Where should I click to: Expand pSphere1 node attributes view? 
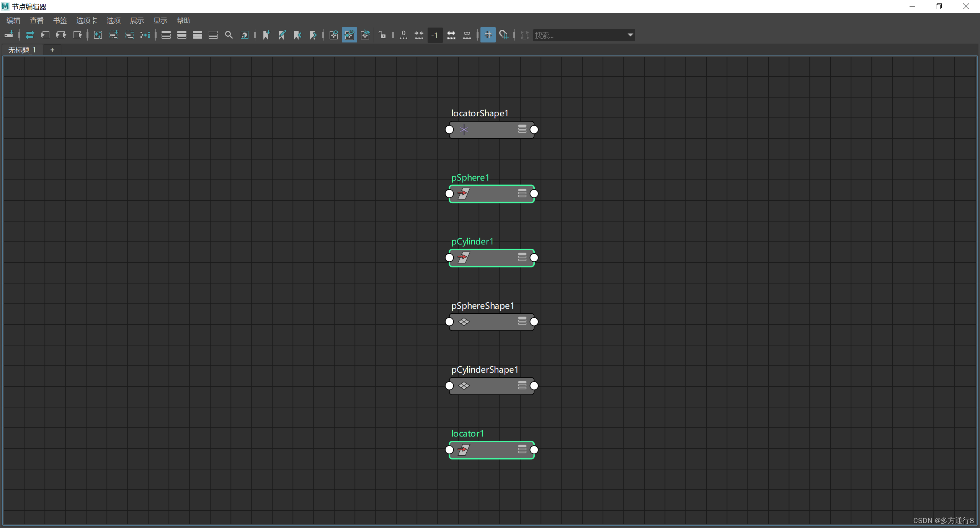click(x=522, y=194)
